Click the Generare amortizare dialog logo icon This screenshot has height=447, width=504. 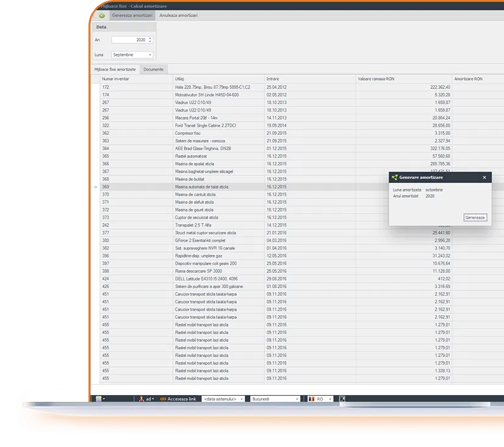[394, 177]
